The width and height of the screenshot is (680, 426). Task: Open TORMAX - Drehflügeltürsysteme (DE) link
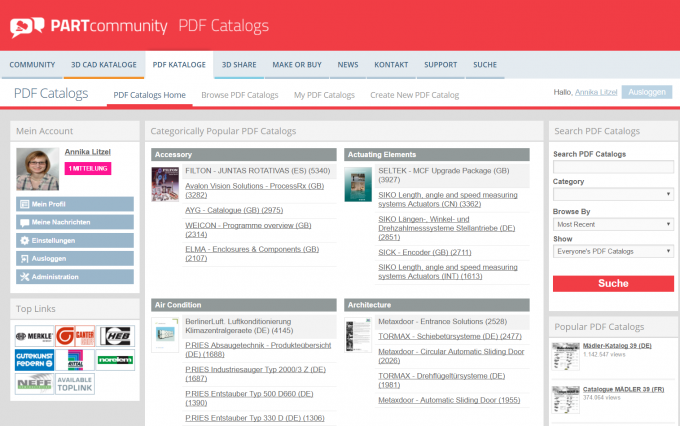pyautogui.click(x=441, y=380)
